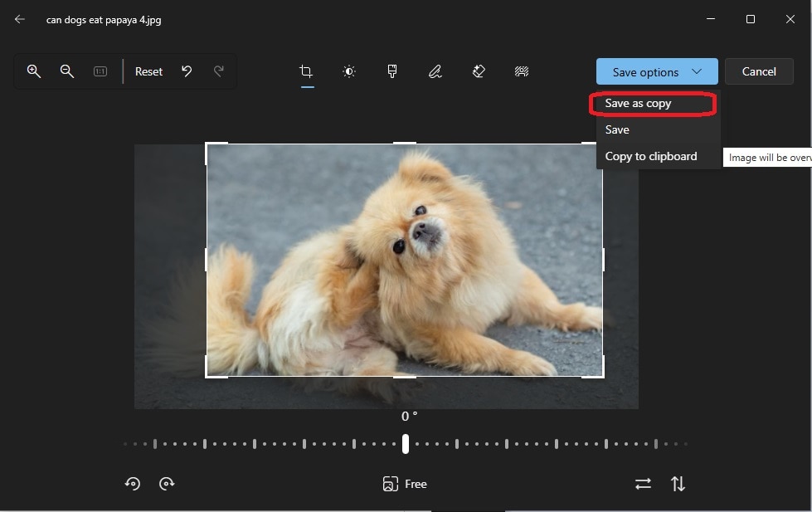812x512 pixels.
Task: Open the Markup pen tool
Action: [x=435, y=71]
